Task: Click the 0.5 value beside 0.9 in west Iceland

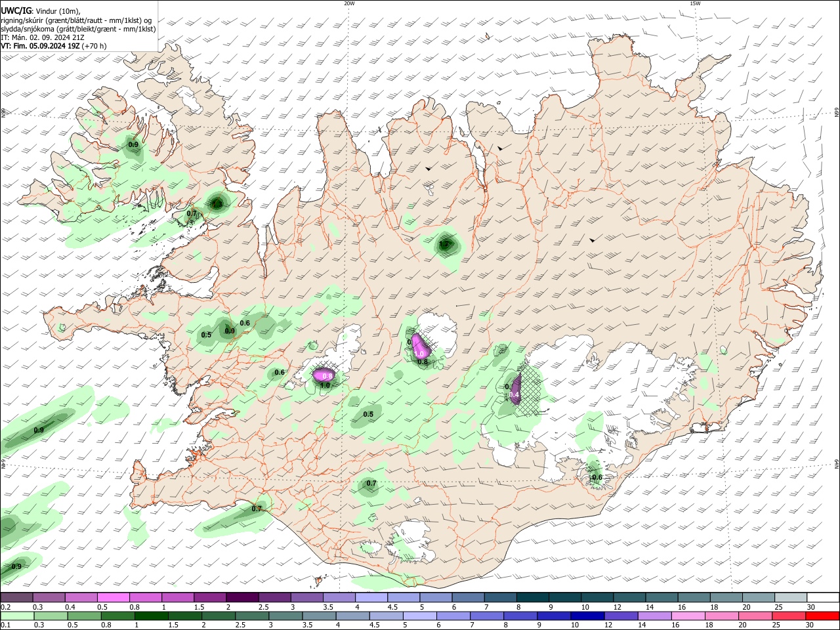Action: pyautogui.click(x=206, y=335)
